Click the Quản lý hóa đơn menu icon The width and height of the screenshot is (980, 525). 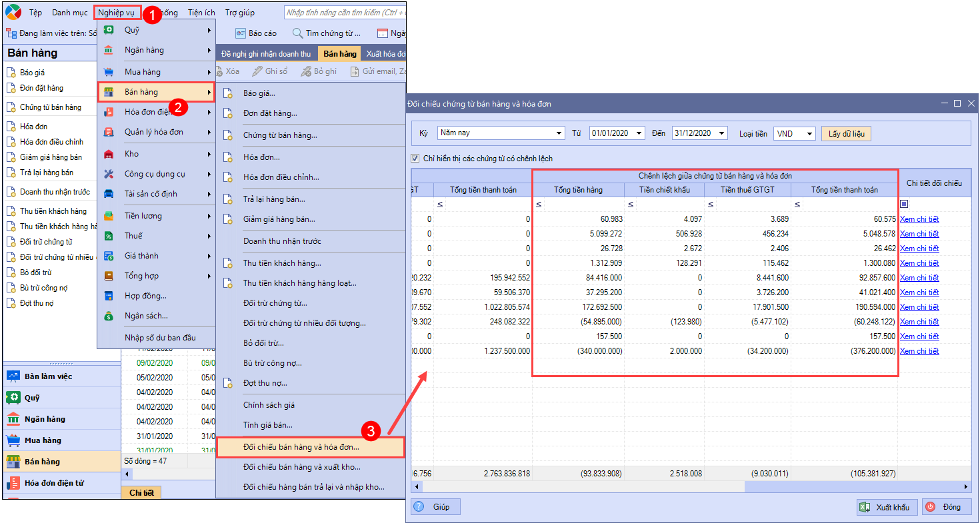tap(109, 132)
